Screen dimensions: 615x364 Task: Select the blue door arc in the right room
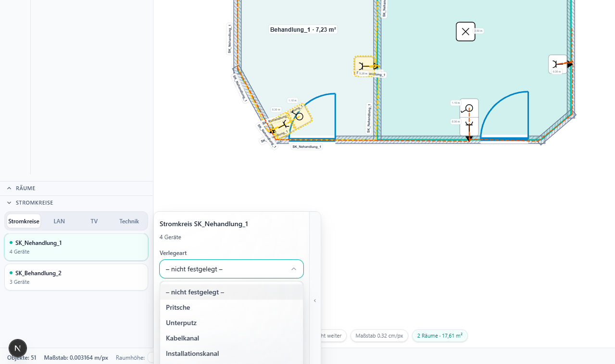pos(504,114)
